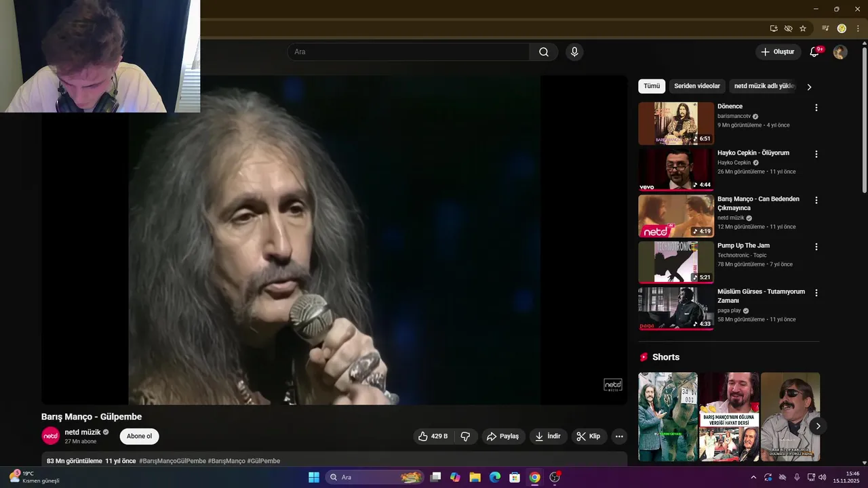Like the video (429 B)
Screen dimensions: 868x488
[x=433, y=436]
